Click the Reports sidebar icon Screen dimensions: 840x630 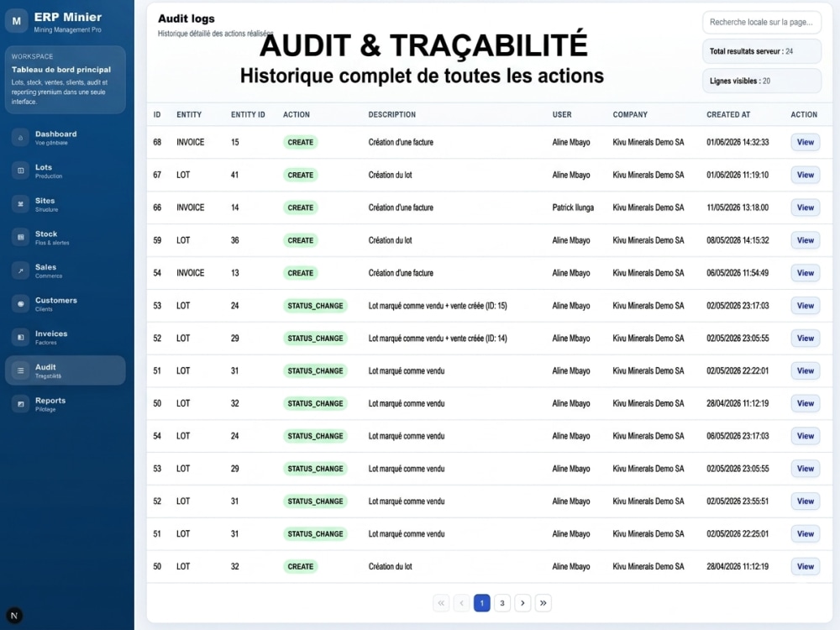click(20, 404)
